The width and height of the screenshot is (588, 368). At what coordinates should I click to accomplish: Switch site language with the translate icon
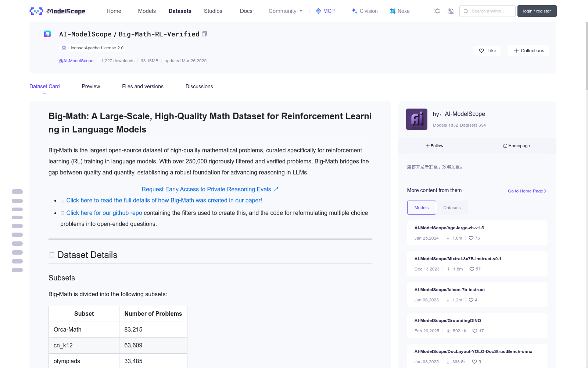[x=451, y=11]
